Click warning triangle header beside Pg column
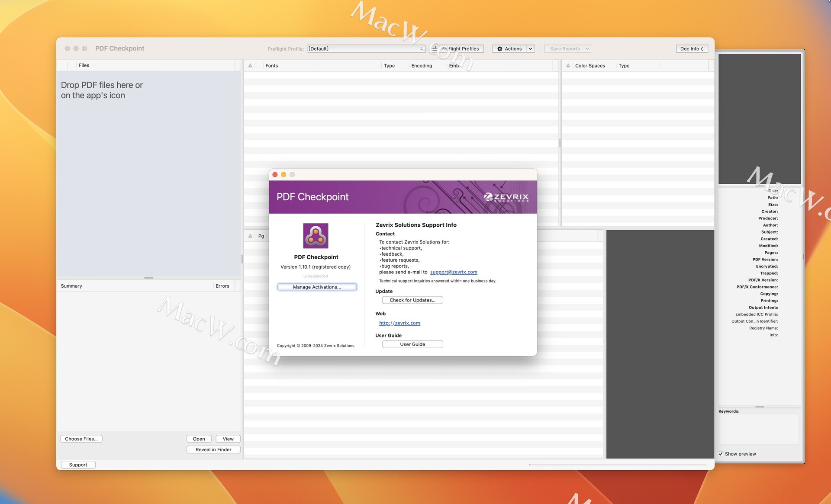The image size is (831, 504). (250, 236)
